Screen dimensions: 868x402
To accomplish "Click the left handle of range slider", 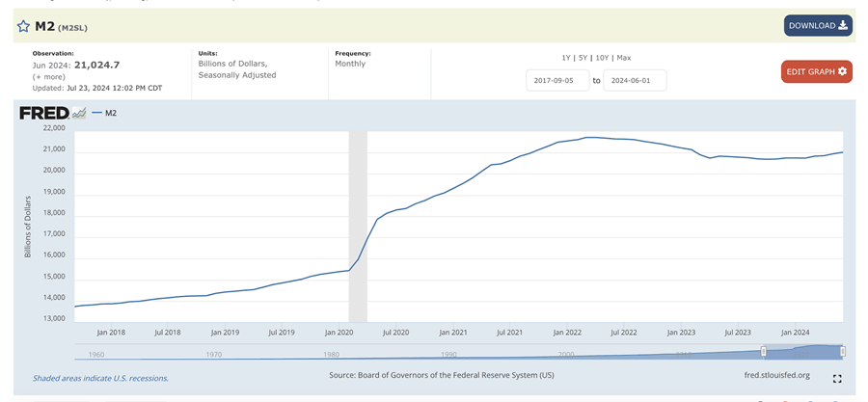I will pyautogui.click(x=764, y=351).
